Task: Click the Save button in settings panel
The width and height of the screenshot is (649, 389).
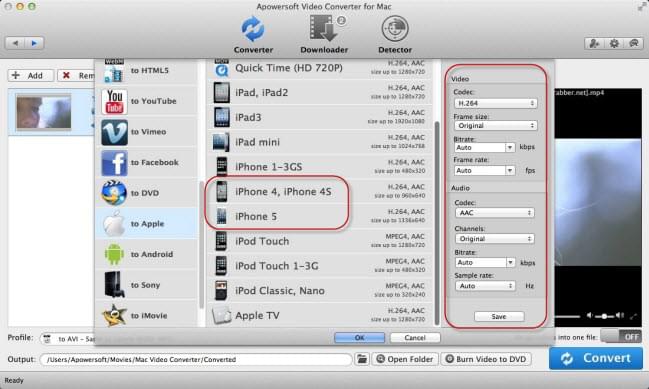Action: click(499, 316)
